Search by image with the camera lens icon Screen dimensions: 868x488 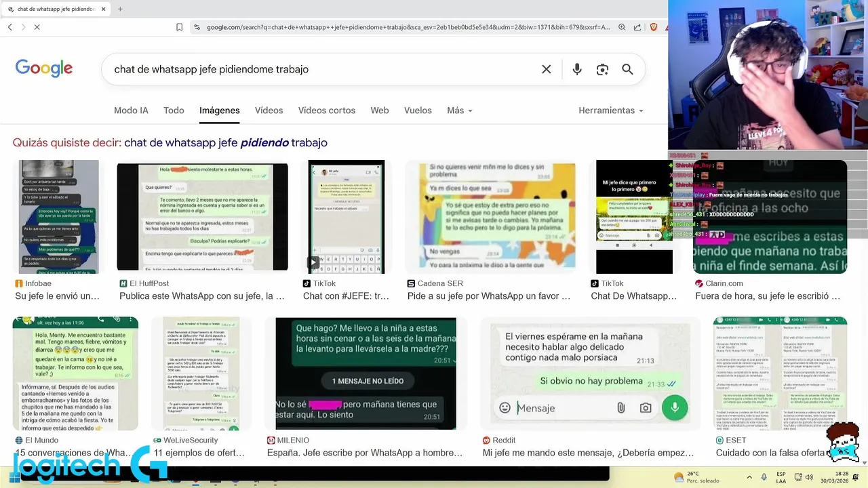point(602,69)
